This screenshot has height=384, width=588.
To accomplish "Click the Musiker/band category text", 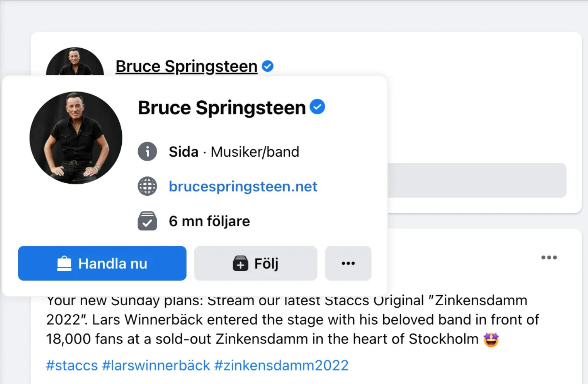I will tap(255, 152).
